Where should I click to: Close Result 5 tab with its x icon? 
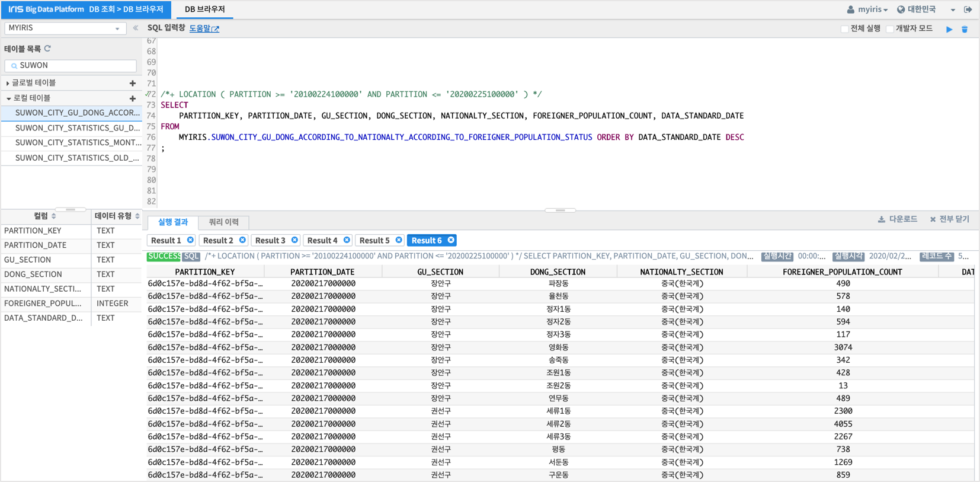(x=399, y=240)
